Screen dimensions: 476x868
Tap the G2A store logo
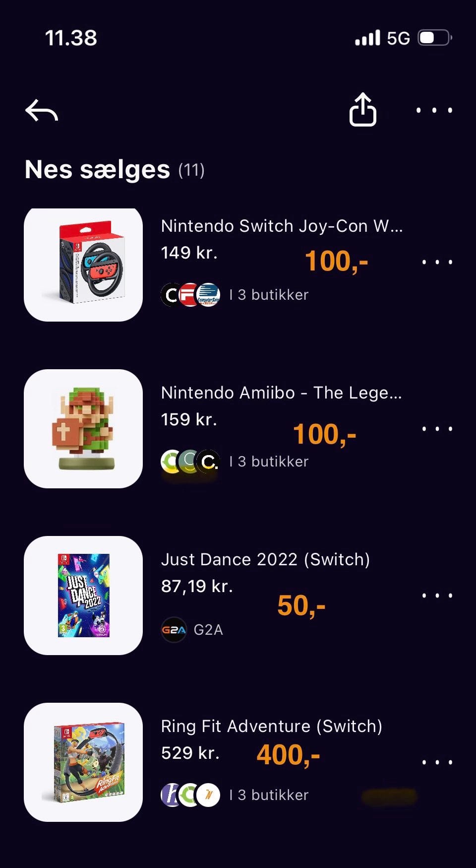(x=174, y=630)
